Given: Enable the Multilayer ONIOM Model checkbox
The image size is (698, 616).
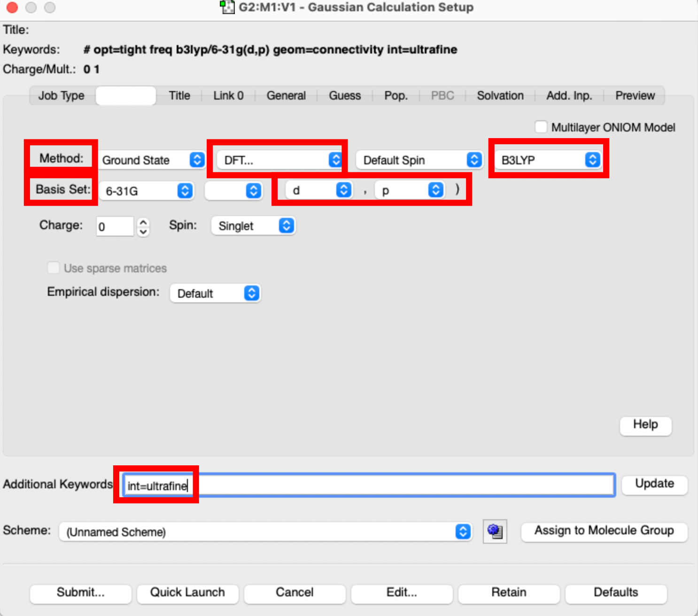Looking at the screenshot, I should (541, 127).
